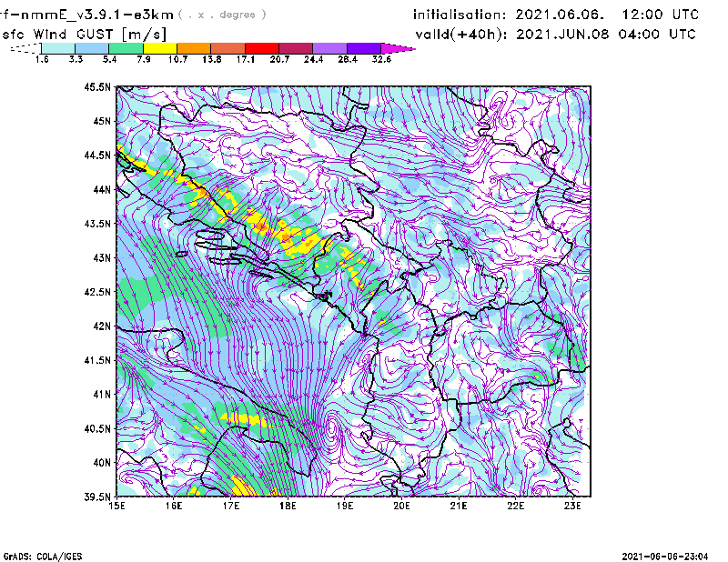Click the '41N' latitude label
The width and height of the screenshot is (728, 562).
coord(102,395)
